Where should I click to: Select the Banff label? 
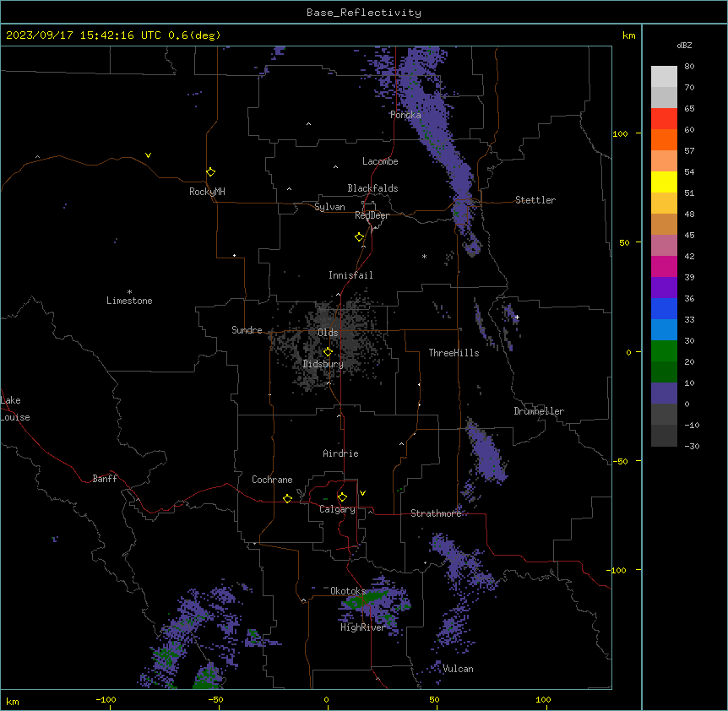pyautogui.click(x=105, y=479)
